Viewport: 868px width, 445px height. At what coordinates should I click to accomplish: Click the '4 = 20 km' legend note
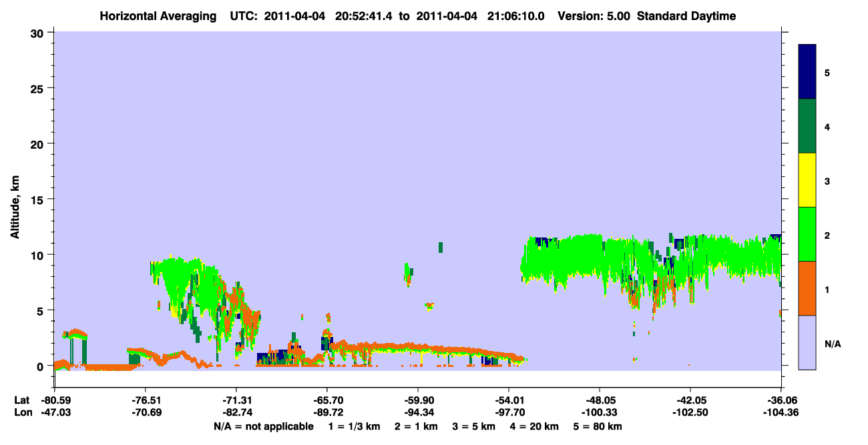pos(535,426)
